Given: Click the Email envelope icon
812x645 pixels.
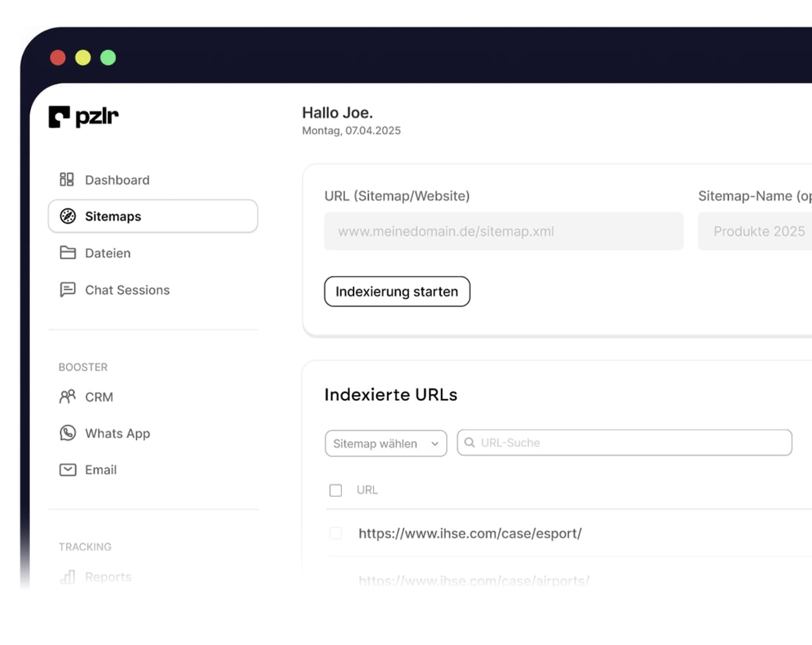Looking at the screenshot, I should 68,470.
